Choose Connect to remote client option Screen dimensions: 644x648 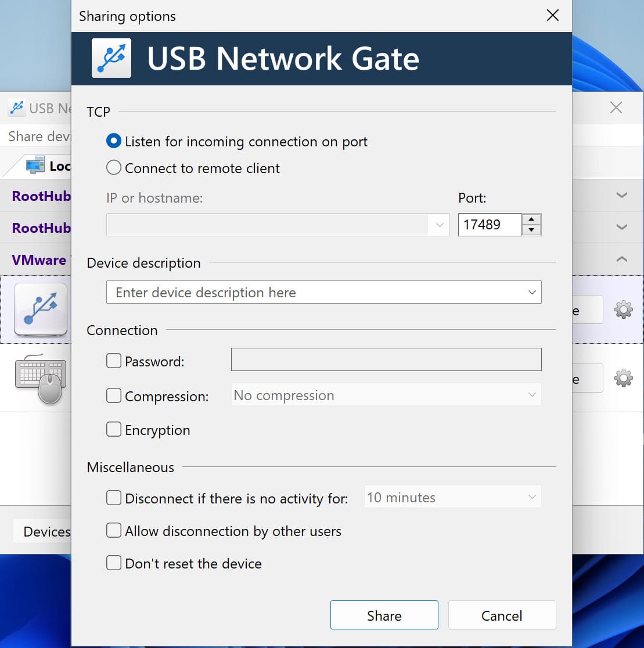[x=114, y=168]
